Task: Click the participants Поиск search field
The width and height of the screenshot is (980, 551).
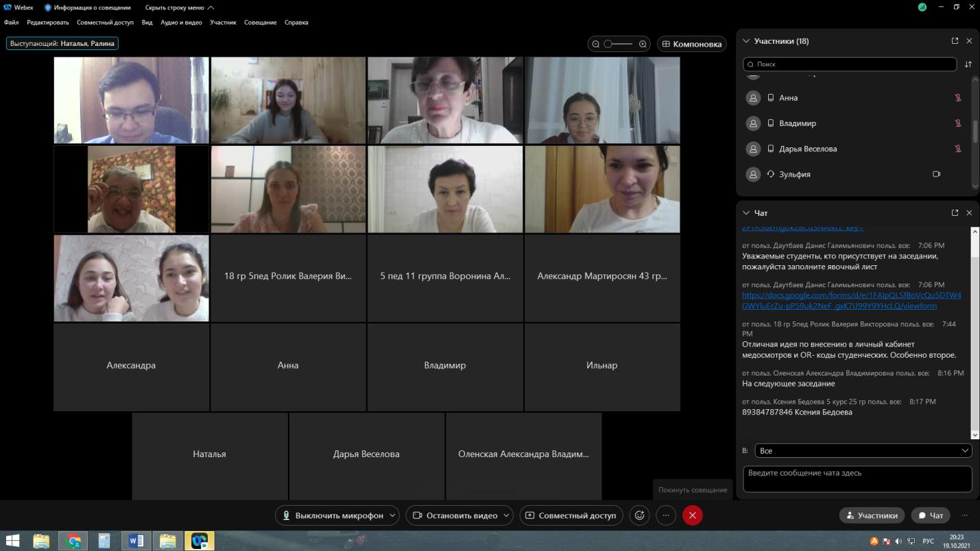Action: point(850,64)
